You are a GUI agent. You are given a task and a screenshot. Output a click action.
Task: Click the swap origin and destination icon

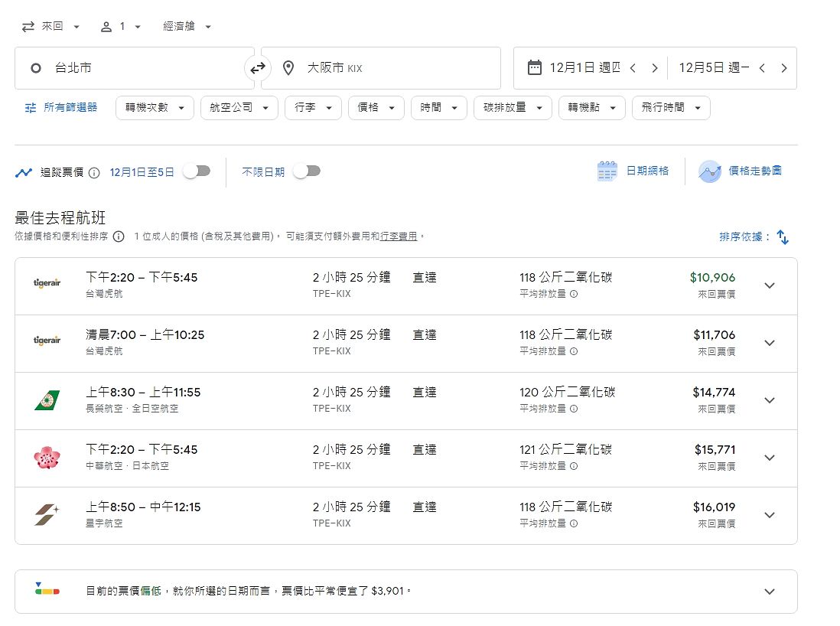(258, 68)
